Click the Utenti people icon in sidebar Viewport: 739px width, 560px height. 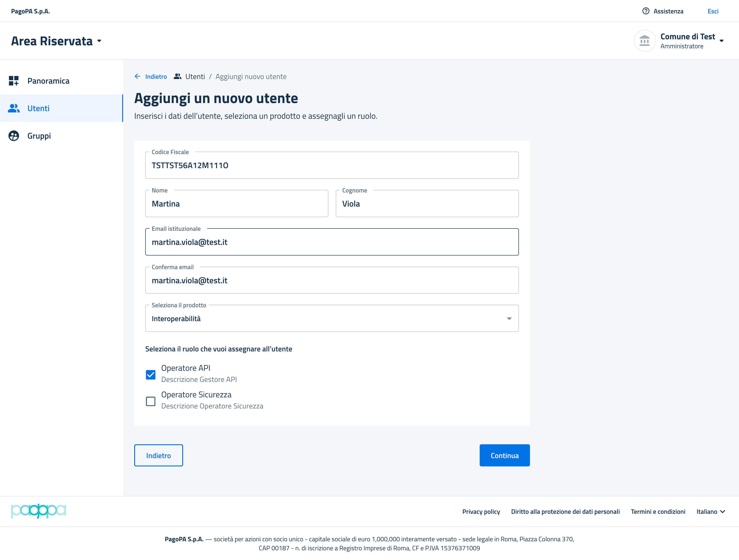(x=14, y=108)
